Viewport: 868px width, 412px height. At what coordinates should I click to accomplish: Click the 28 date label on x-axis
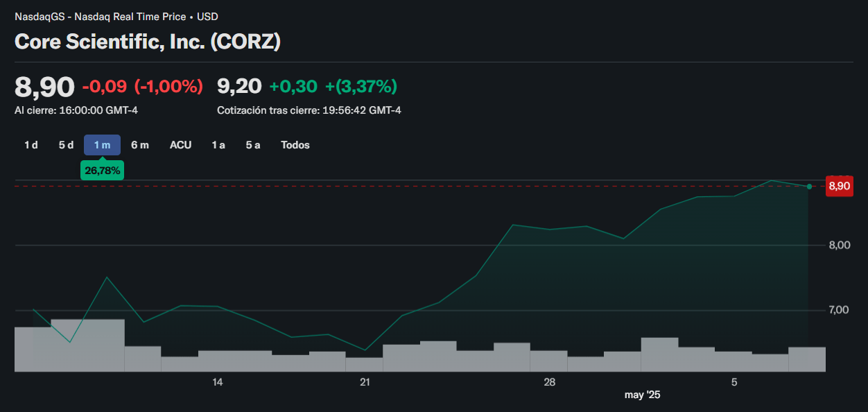point(550,382)
